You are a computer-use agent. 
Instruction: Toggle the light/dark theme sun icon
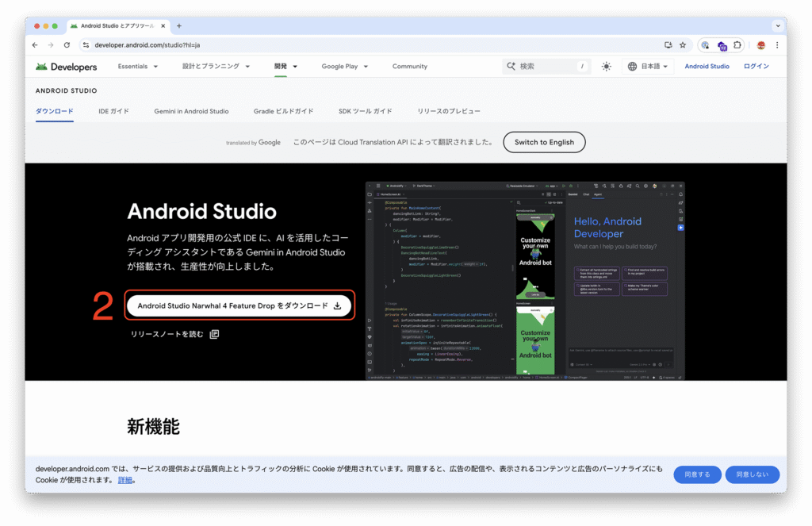click(607, 67)
